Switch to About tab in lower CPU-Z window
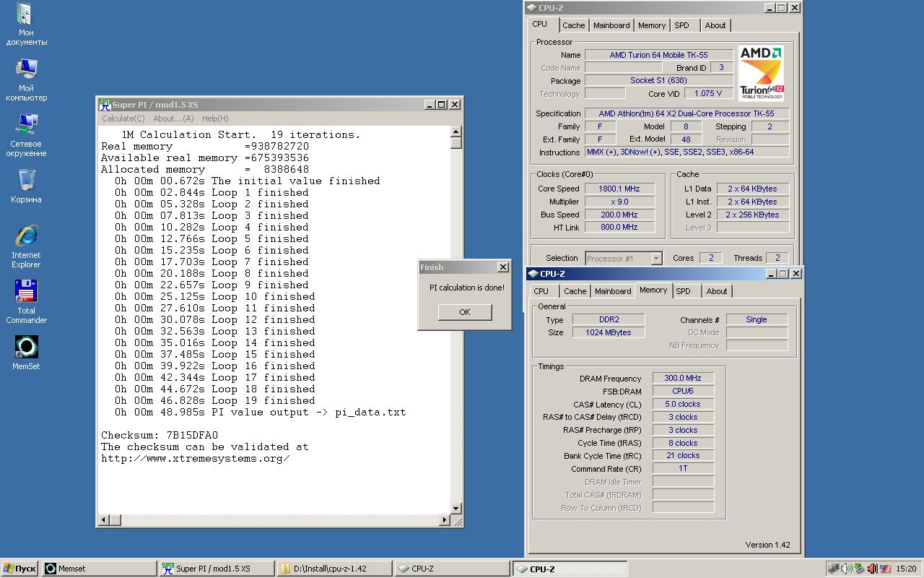The height and width of the screenshot is (578, 924). [x=717, y=291]
